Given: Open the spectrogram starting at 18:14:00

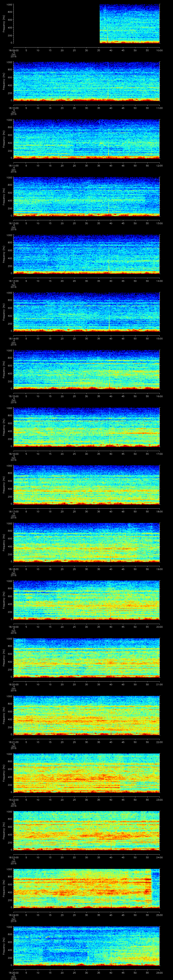Looking at the screenshot, I should [x=87, y=312].
